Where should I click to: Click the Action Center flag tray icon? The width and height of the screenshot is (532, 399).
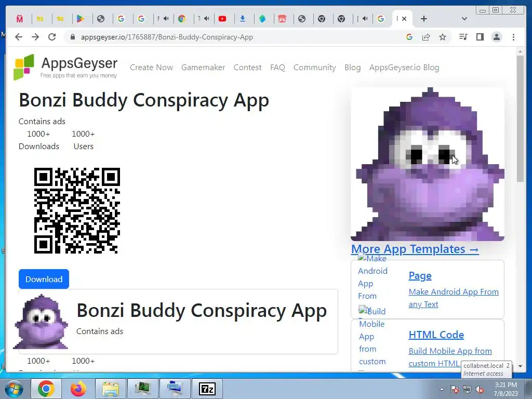(x=455, y=389)
